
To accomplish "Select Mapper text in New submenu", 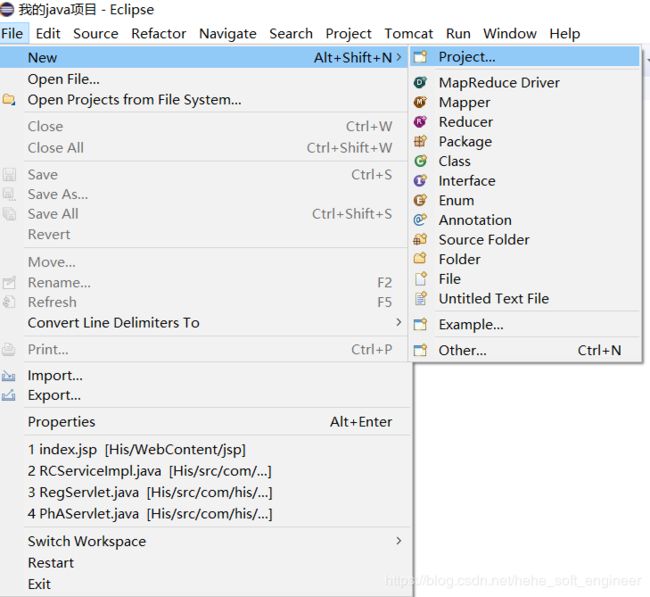I will click(464, 102).
